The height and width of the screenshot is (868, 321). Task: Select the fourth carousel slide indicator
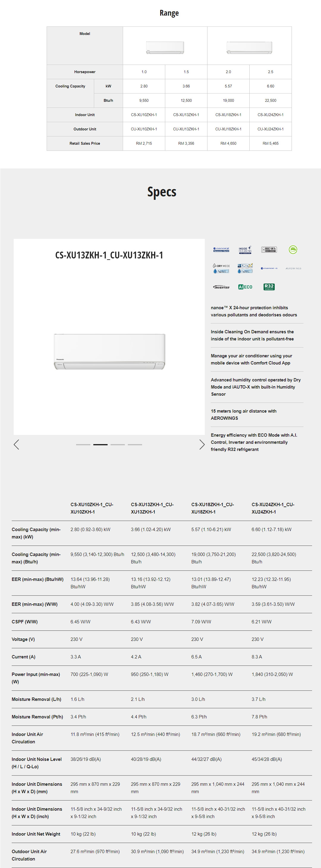coord(135,445)
